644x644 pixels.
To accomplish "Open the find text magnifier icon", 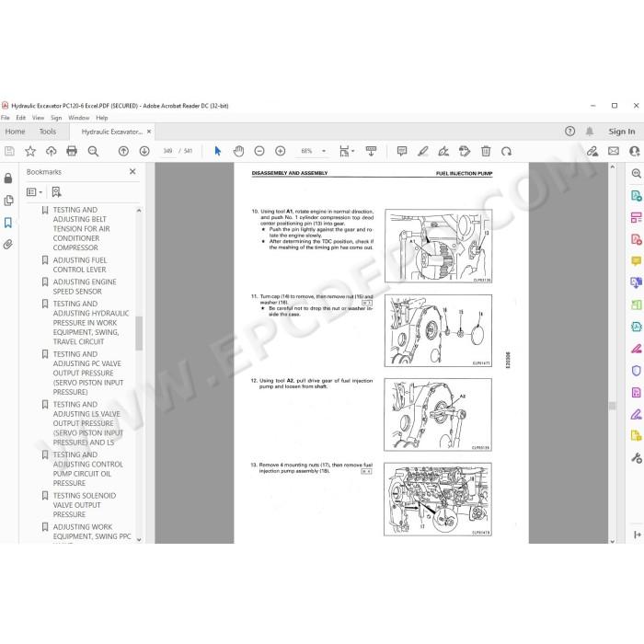I will 93,151.
